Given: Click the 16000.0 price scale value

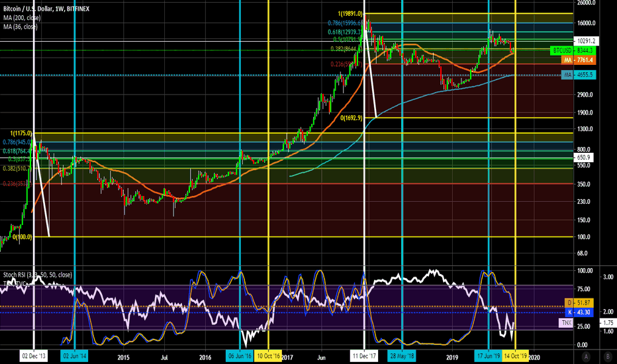Looking at the screenshot, I should (x=586, y=23).
